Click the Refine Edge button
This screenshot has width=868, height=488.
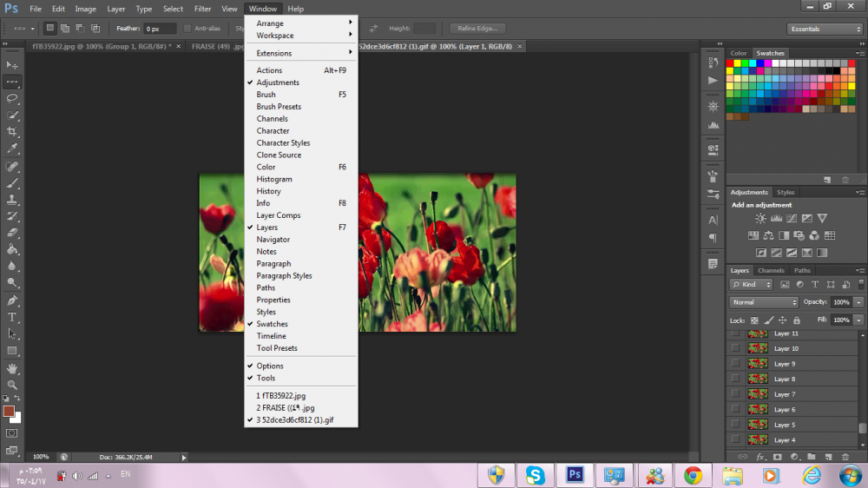click(477, 29)
